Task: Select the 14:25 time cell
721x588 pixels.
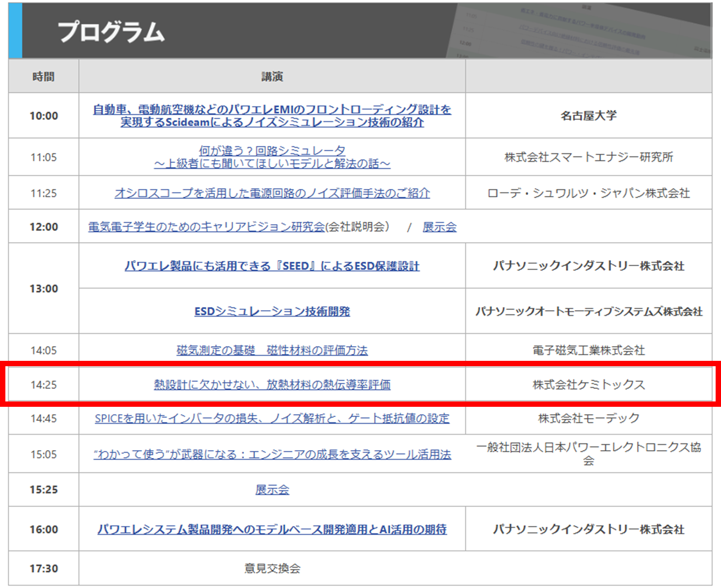Action: [x=43, y=384]
